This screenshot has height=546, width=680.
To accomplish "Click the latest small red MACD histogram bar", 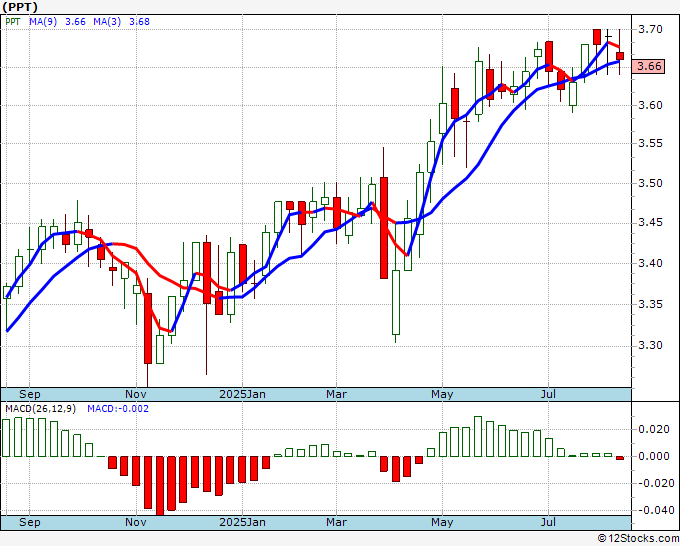I will (620, 458).
